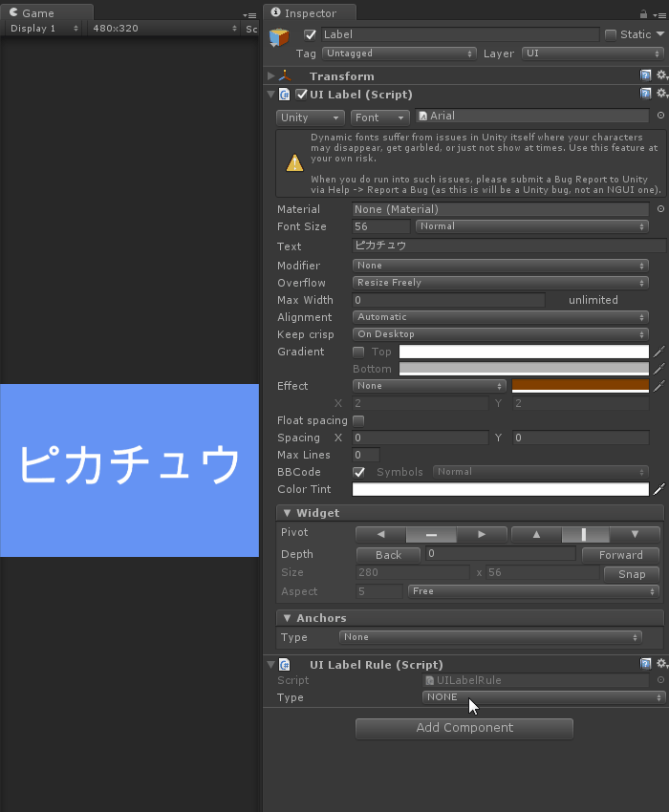Click the GameObject cube icon in Inspector
The width and height of the screenshot is (669, 812).
pyautogui.click(x=279, y=37)
